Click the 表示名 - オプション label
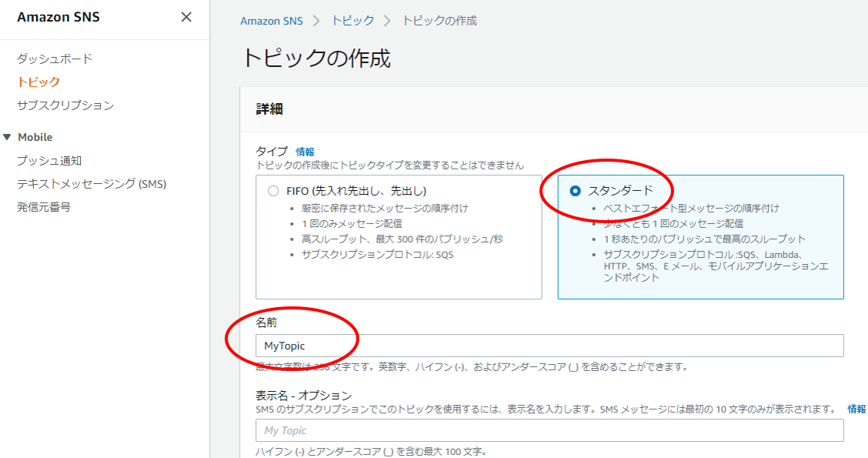 [303, 396]
